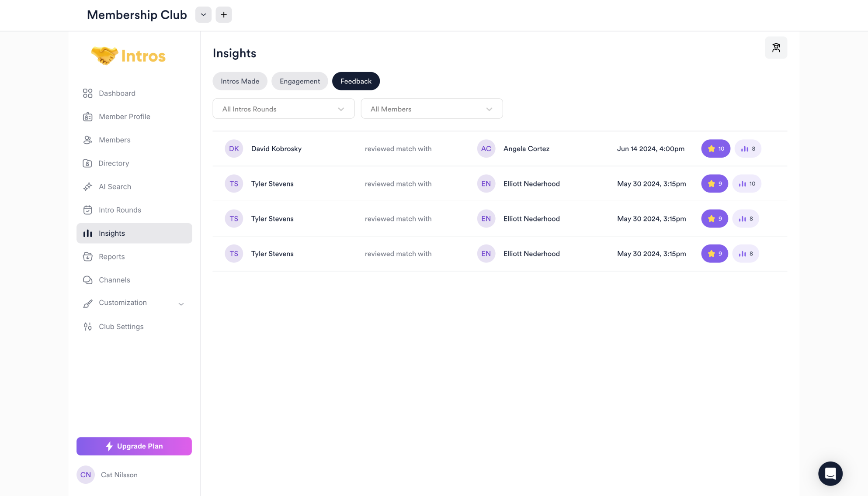Click David Kobrosky's match score 8 badge
This screenshot has height=496, width=868.
point(748,149)
